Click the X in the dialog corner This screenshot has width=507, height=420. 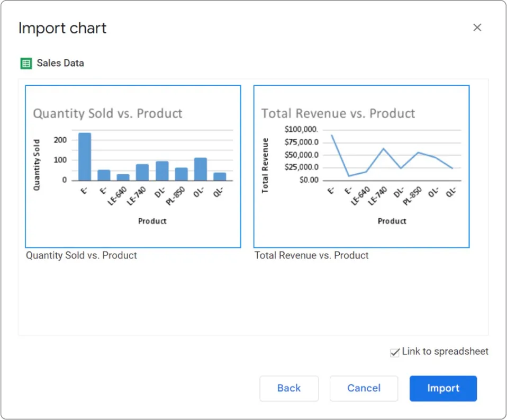(477, 28)
